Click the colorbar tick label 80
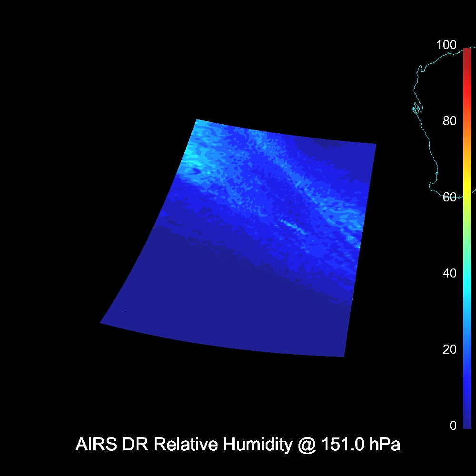Image resolution: width=476 pixels, height=476 pixels. pos(449,121)
